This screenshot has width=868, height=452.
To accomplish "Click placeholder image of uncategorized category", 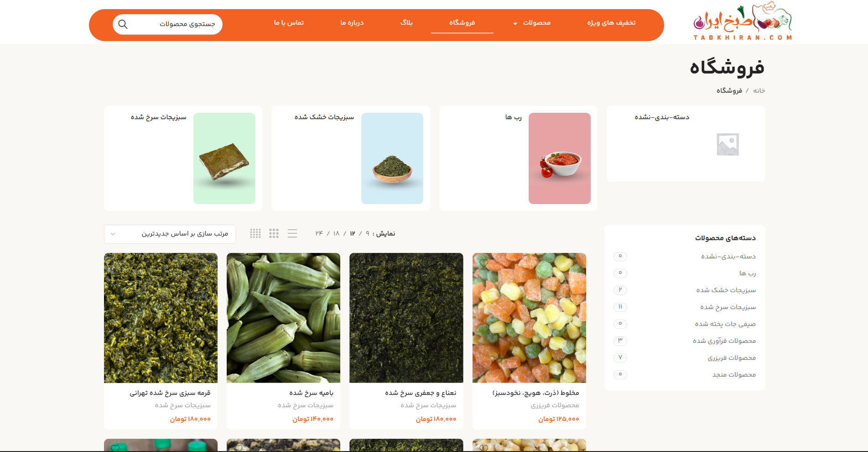I will tap(728, 144).
